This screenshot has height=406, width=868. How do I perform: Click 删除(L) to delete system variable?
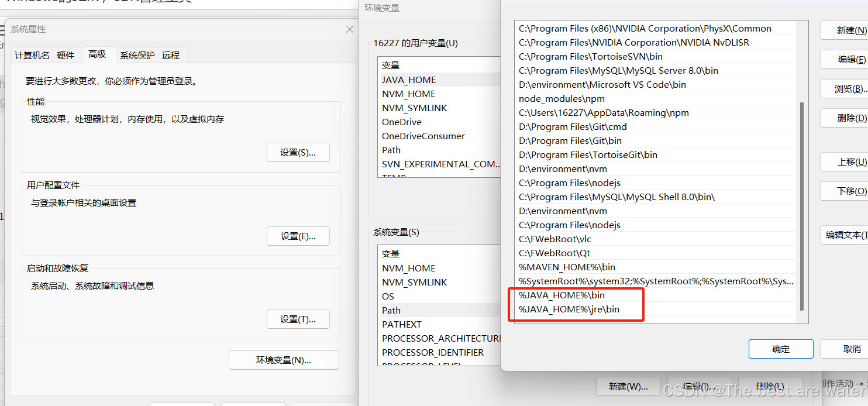point(770,386)
